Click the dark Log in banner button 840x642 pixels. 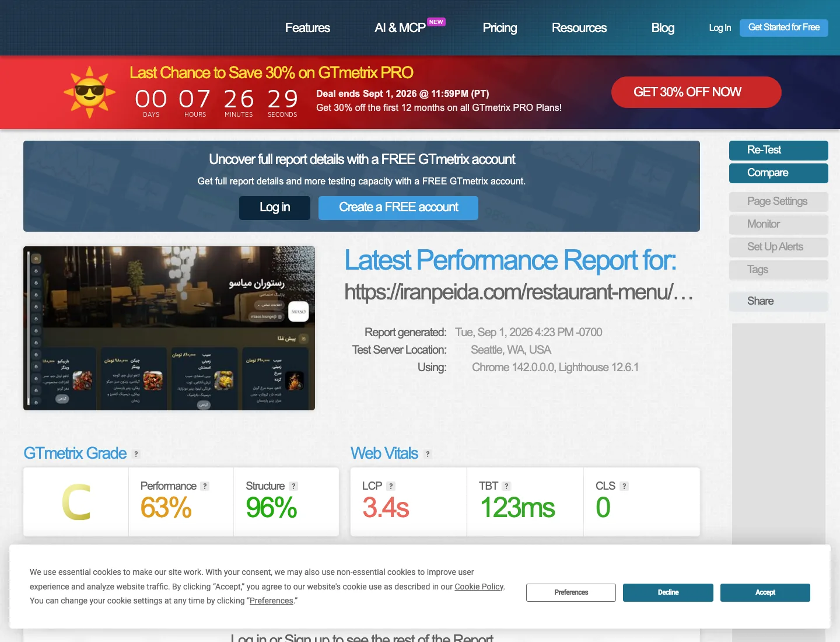275,208
